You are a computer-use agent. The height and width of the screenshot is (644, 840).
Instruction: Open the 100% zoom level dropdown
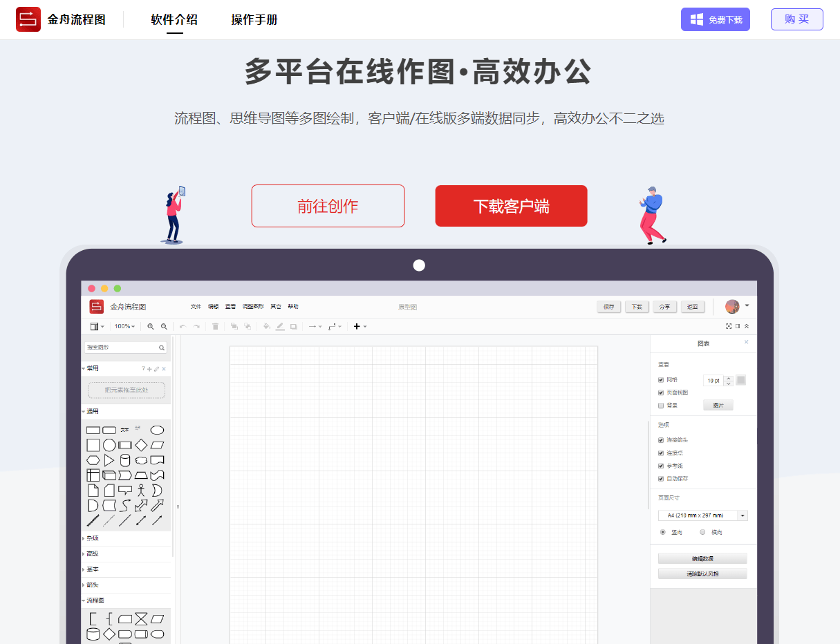click(x=126, y=326)
